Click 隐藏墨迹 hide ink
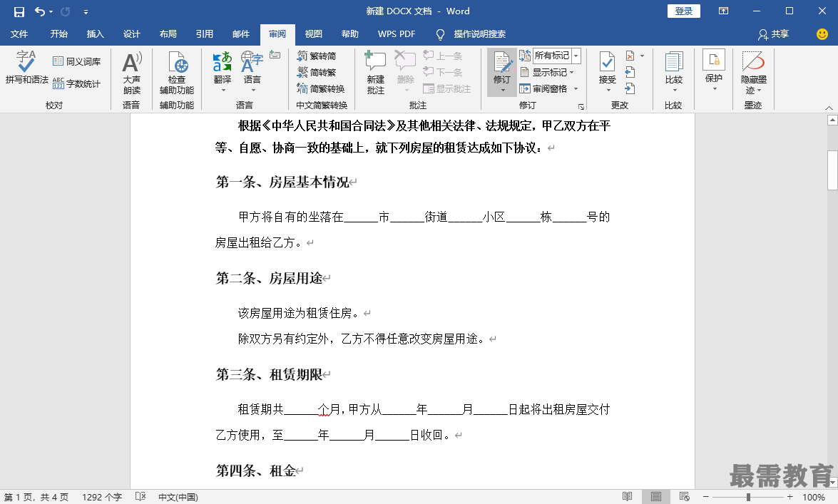Viewport: 838px width, 504px height. click(754, 72)
